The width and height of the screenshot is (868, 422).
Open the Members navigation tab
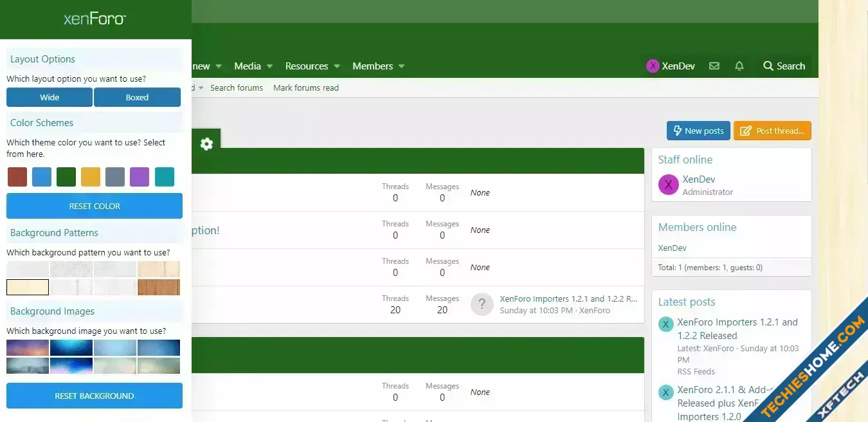click(372, 66)
